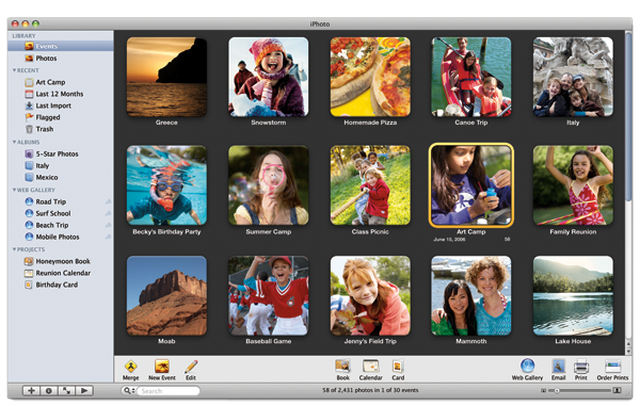The width and height of the screenshot is (640, 406).
Task: Select Beach Trip web gallery icon
Action: coord(29,225)
